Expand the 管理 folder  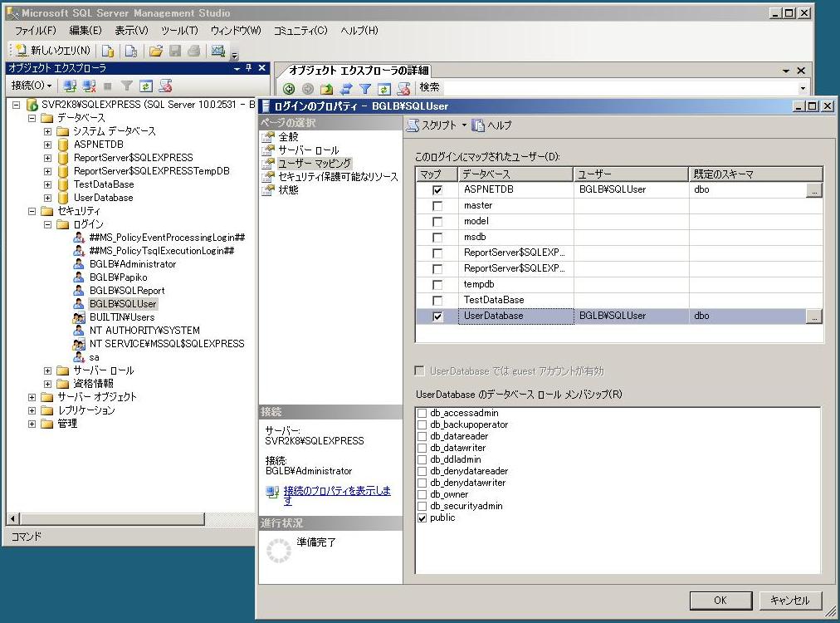tap(32, 424)
